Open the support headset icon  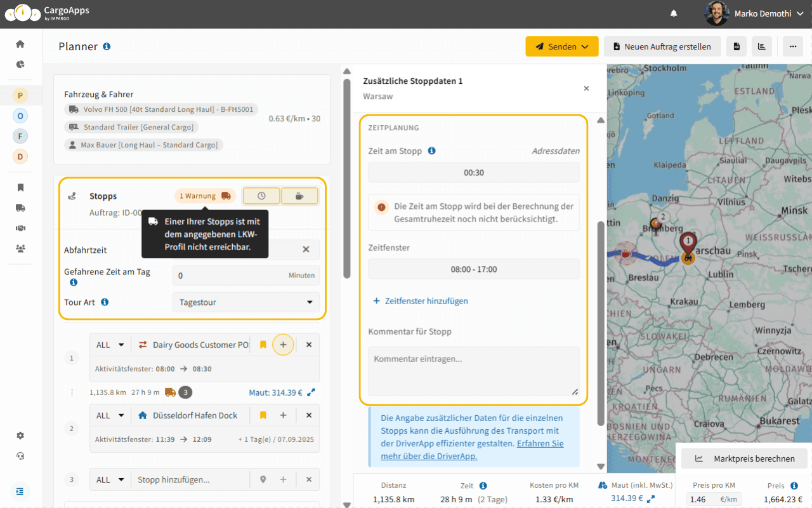pos(20,456)
